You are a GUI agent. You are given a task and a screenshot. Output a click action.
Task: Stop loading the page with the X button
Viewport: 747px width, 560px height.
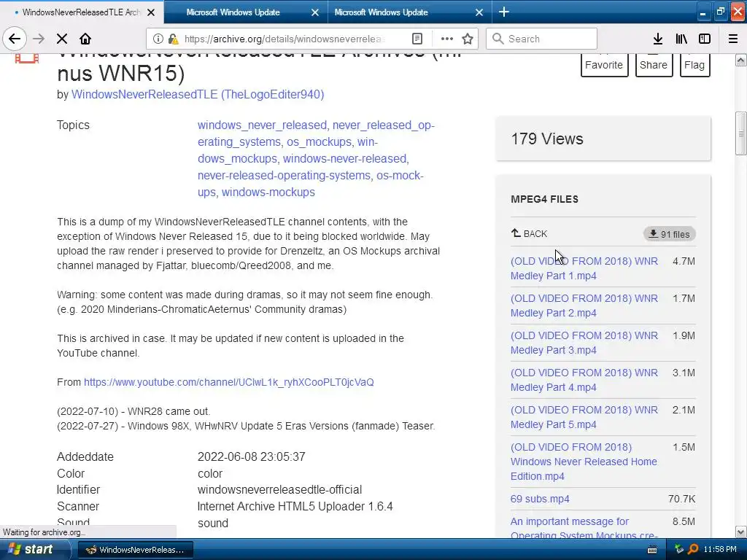tap(62, 39)
